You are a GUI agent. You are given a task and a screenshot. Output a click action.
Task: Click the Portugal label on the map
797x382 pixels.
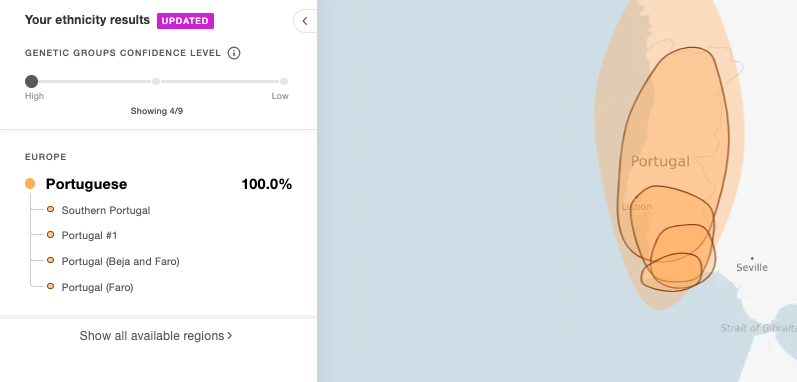point(660,162)
